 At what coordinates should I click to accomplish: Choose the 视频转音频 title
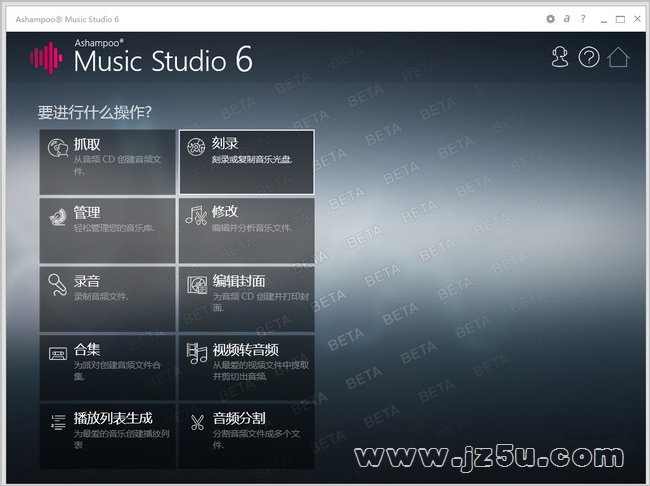coord(246,350)
